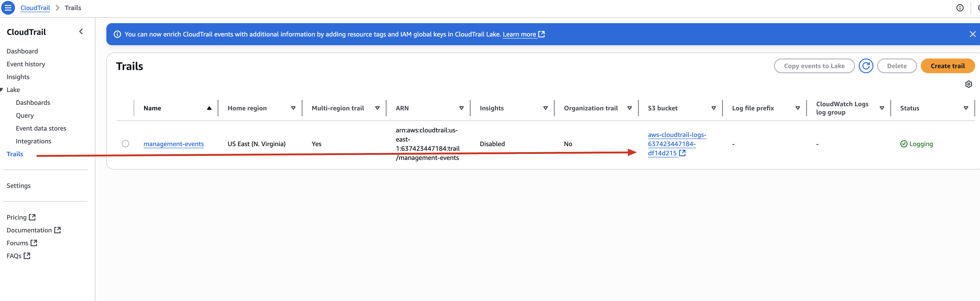Screen dimensions: 980x301
Task: Open table preferences gear icon
Action: point(968,84)
